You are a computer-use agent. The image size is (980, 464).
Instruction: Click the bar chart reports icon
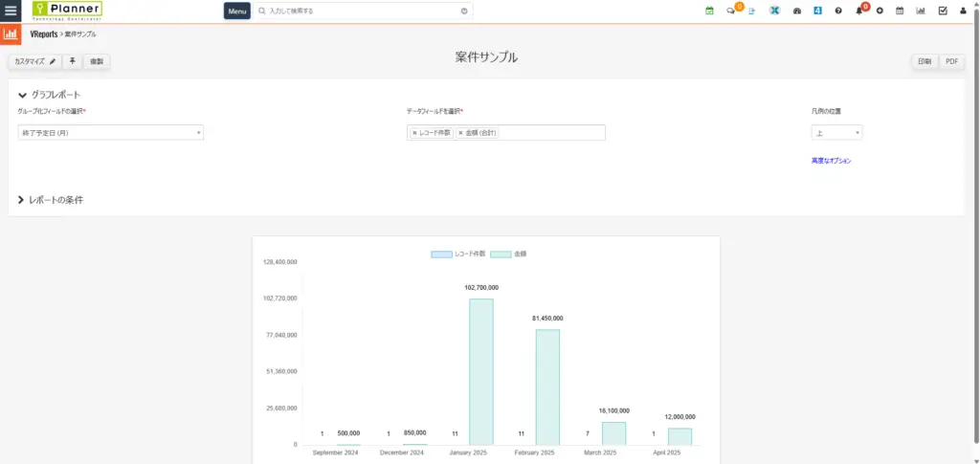tap(921, 11)
